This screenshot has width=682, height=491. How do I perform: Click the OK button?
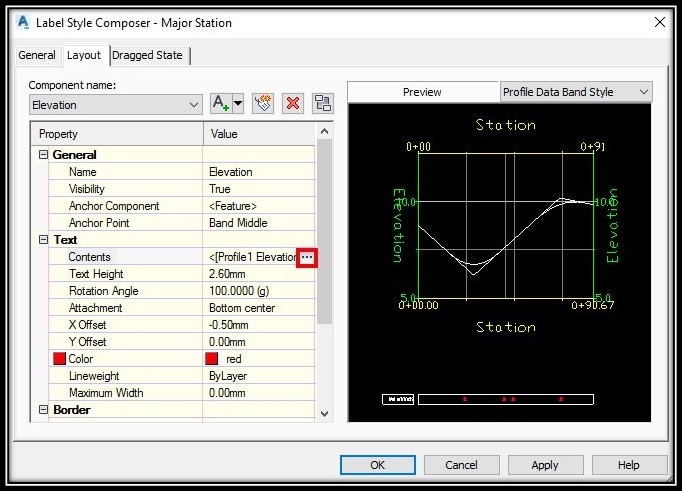click(378, 465)
